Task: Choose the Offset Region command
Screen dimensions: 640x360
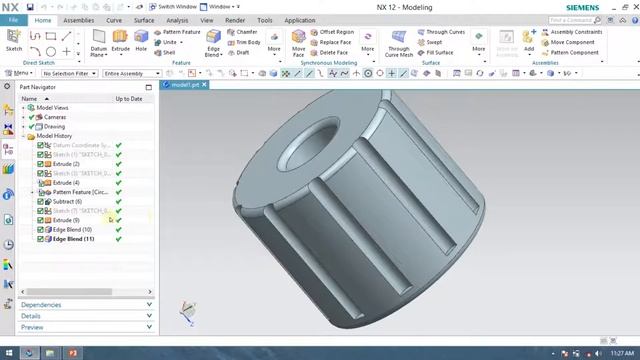Action: pos(332,32)
